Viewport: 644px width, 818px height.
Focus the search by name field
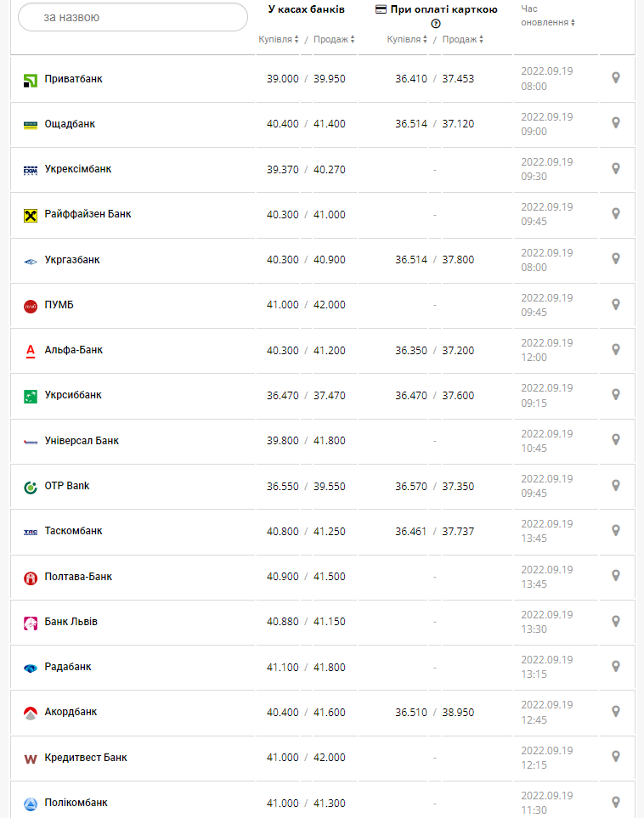click(133, 17)
